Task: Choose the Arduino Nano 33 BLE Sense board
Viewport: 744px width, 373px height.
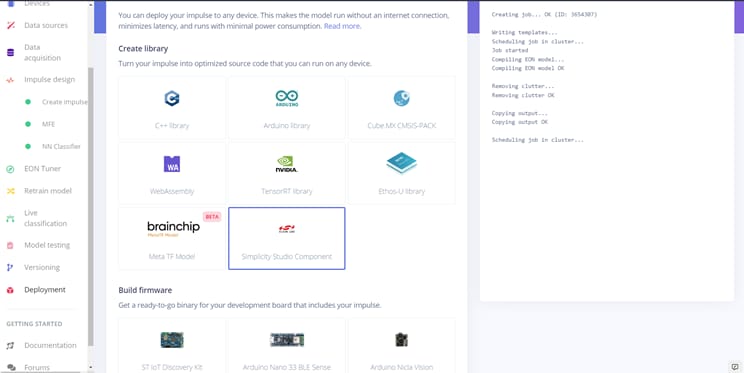Action: pos(287,345)
